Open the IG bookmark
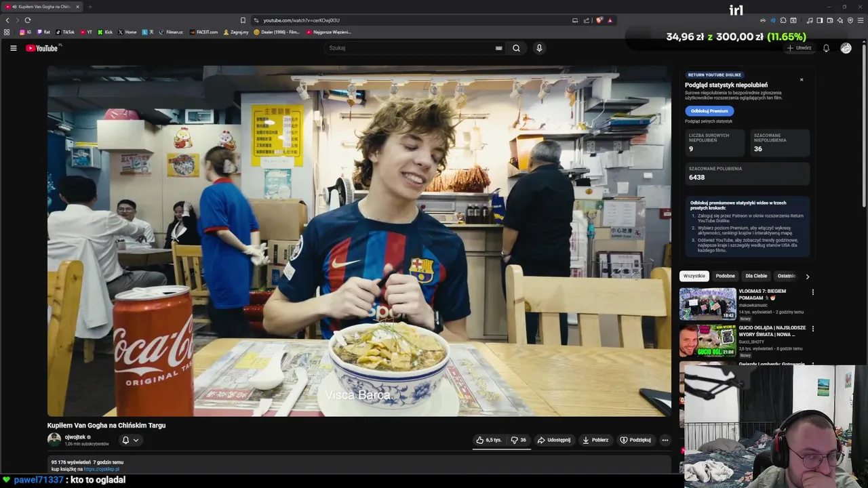Viewport: 868px width, 488px height. pos(25,32)
